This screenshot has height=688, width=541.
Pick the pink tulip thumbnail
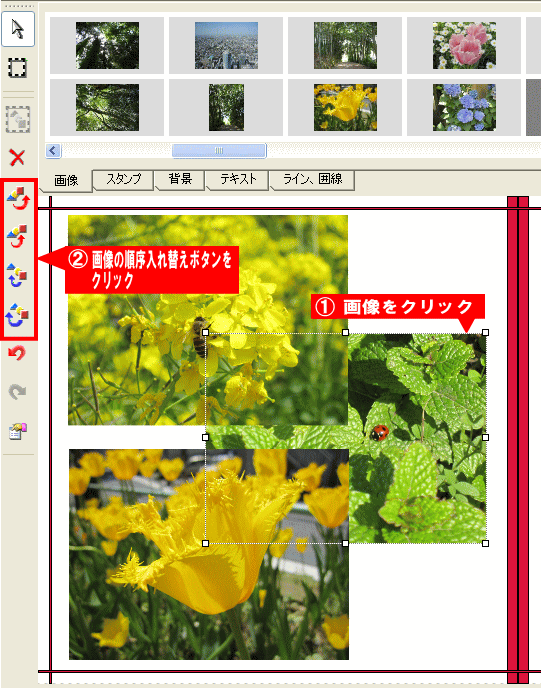pos(464,46)
